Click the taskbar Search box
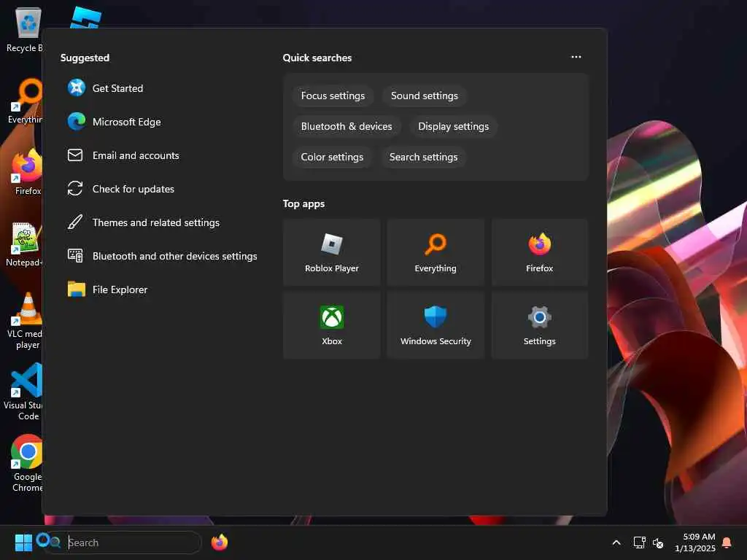 tap(123, 542)
